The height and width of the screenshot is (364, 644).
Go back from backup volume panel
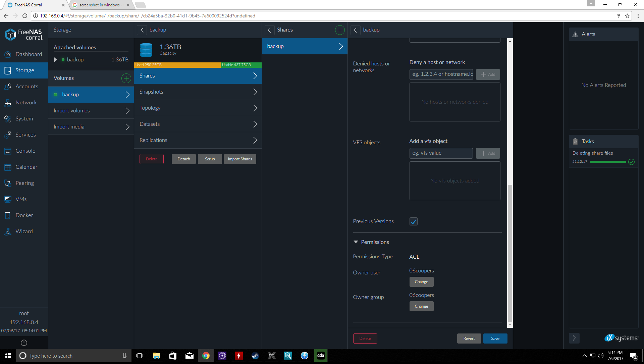tap(142, 30)
